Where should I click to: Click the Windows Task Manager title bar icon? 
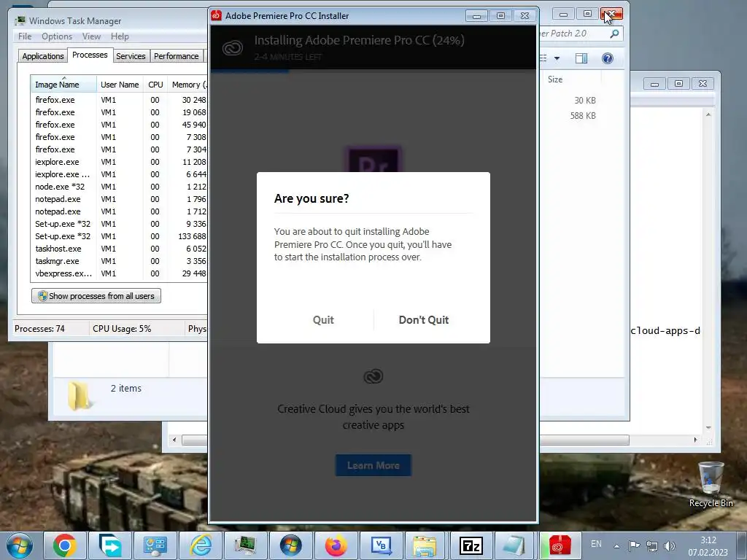[x=20, y=21]
